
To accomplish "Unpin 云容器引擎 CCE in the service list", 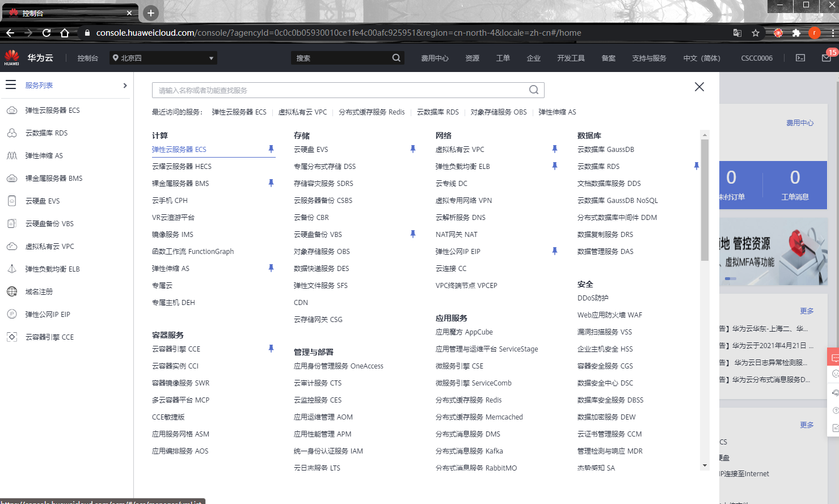I will tap(271, 349).
